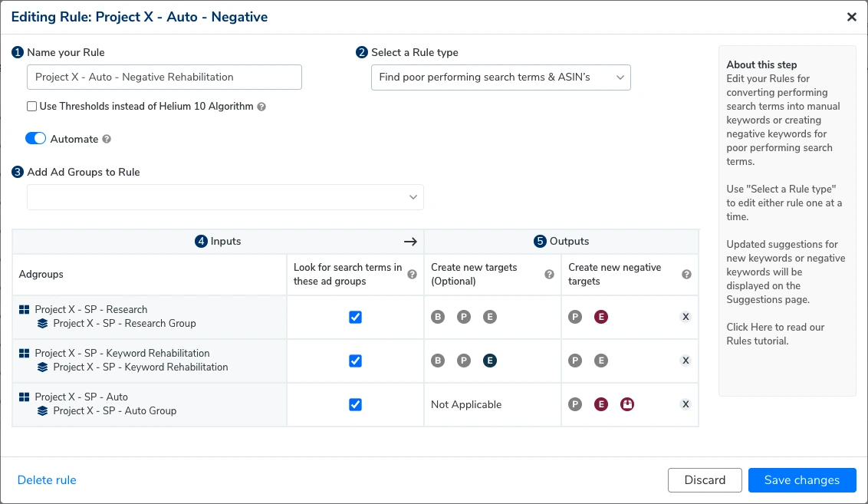The height and width of the screenshot is (504, 868).
Task: Click the negative ASIN icon in Auto row
Action: pos(627,404)
